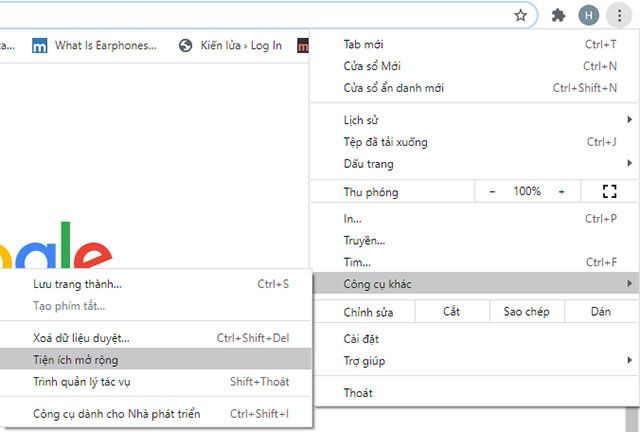Click the 100% zoom value
Image resolution: width=640 pixels, height=432 pixels.
tap(527, 191)
